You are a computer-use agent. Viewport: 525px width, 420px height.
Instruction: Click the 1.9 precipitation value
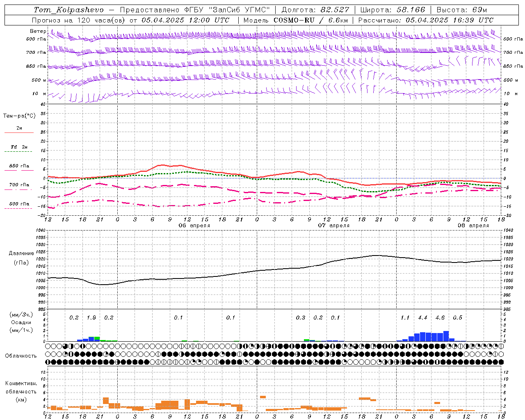click(91, 318)
